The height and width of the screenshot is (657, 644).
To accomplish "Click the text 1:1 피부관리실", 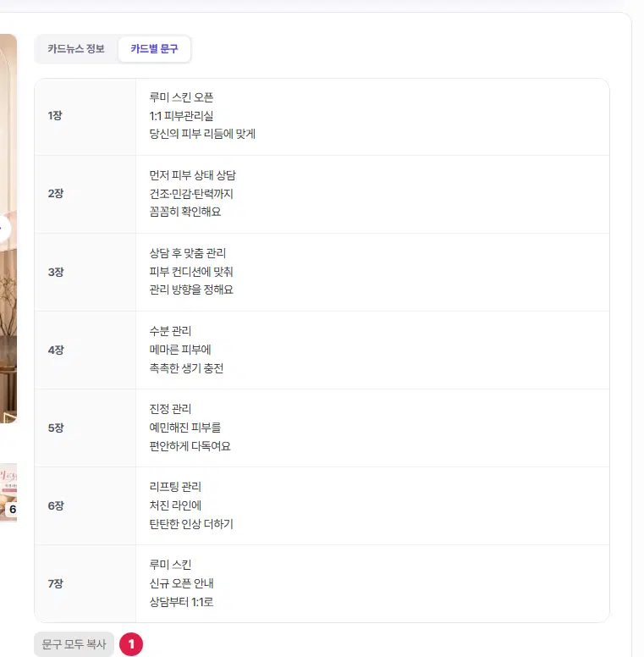I will [x=181, y=116].
